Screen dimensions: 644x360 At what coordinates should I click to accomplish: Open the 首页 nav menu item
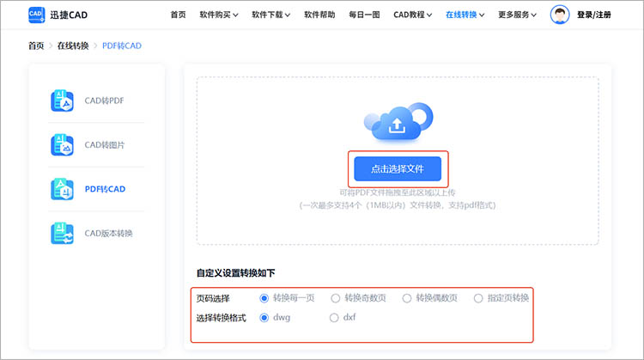179,15
